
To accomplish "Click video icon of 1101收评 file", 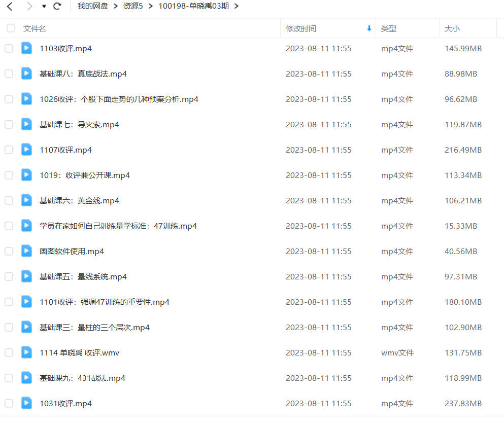I will point(26,302).
